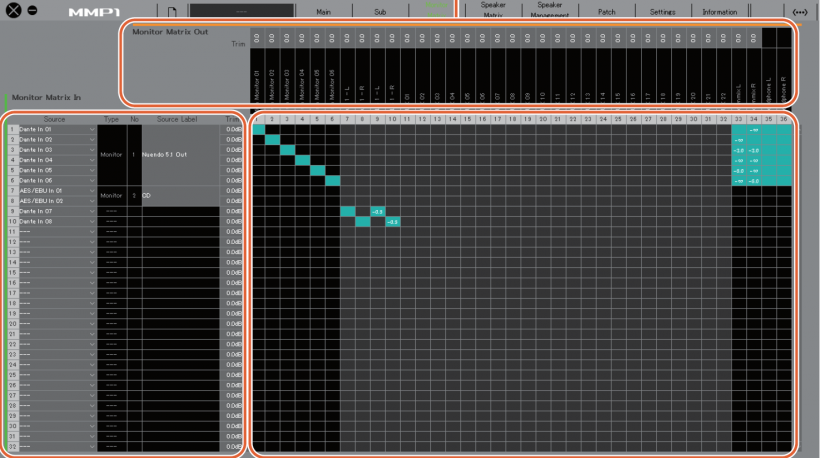Toggle the -0.5 crosspoint on row 10

coord(393,222)
